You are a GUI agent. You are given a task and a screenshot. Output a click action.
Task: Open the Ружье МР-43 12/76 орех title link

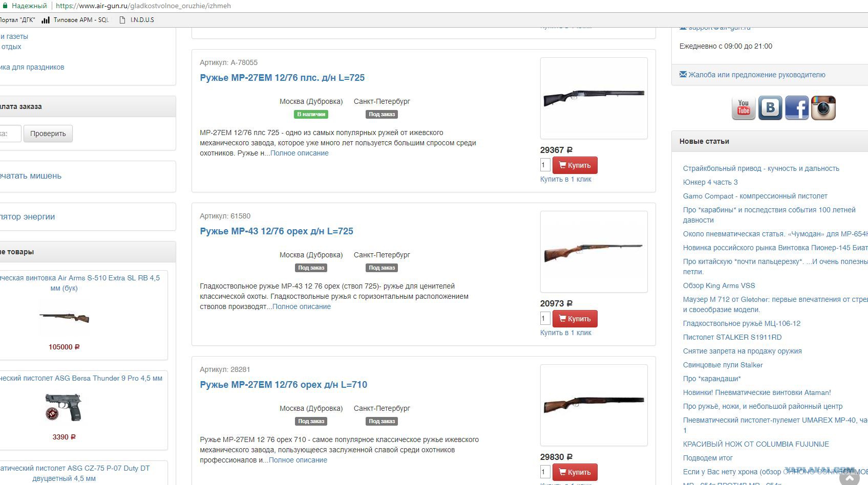point(277,231)
